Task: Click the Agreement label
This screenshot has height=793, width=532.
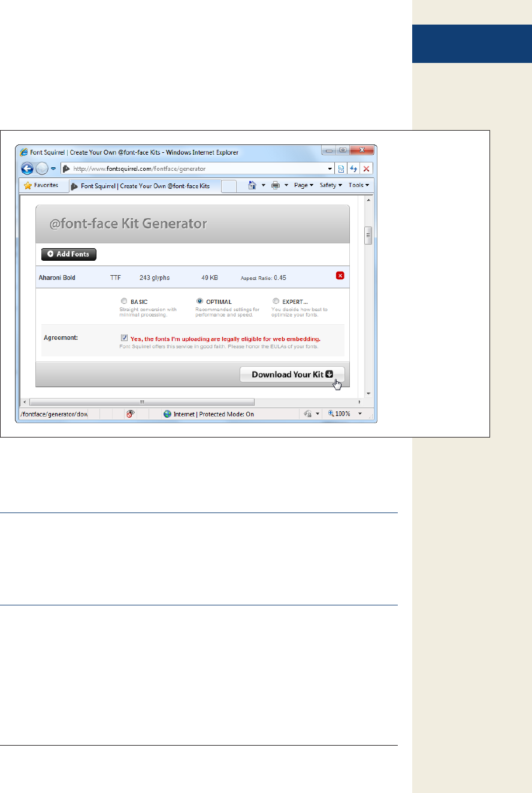Action: click(x=61, y=337)
